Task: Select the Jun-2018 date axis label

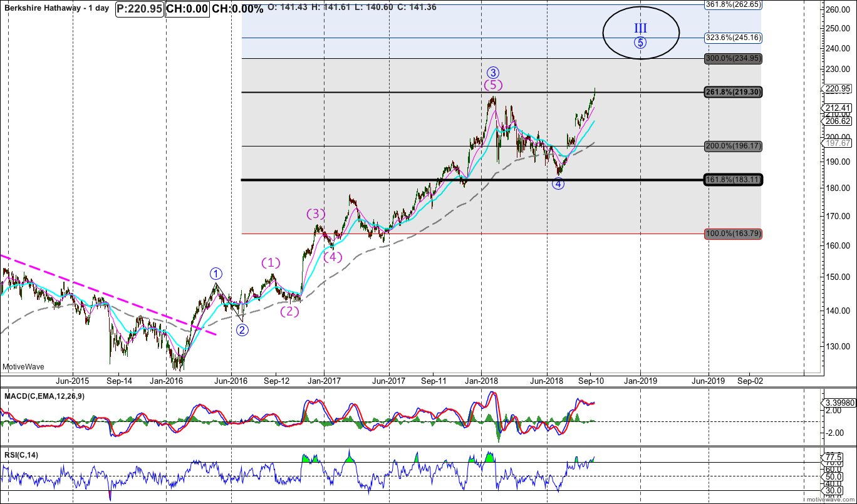Action: pyautogui.click(x=546, y=379)
